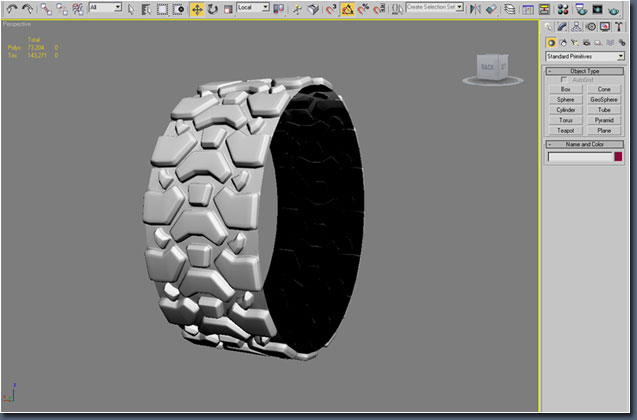Toggle the highlighted Angle Snap
637x420 pixels.
(347, 9)
